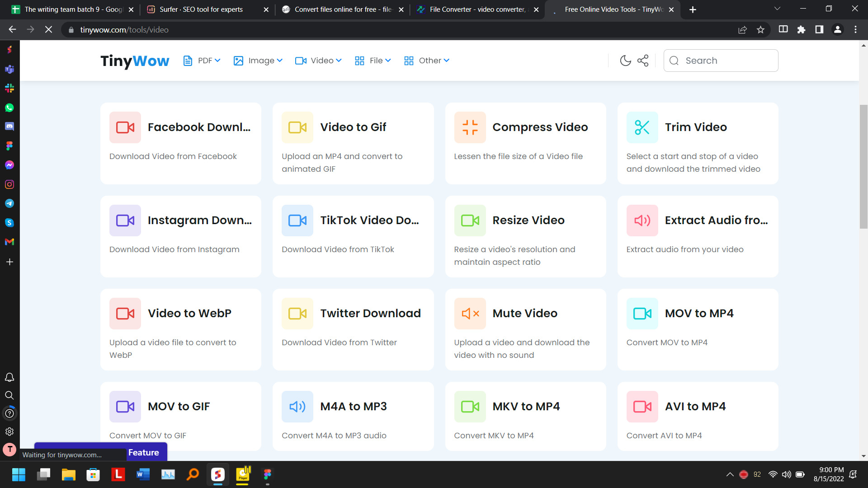Expand the Image tools dropdown
868x488 pixels.
[258, 61]
